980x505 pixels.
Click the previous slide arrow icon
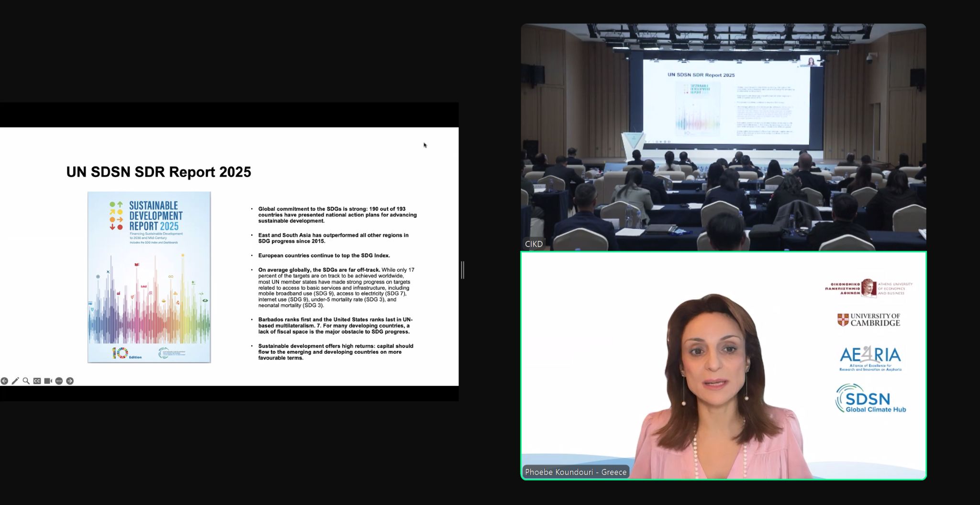pyautogui.click(x=4, y=381)
